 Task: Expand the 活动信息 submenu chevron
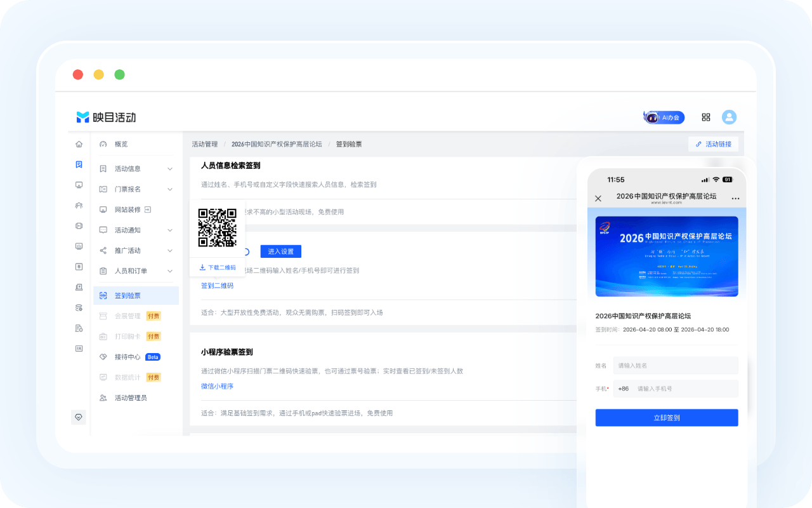pyautogui.click(x=170, y=169)
